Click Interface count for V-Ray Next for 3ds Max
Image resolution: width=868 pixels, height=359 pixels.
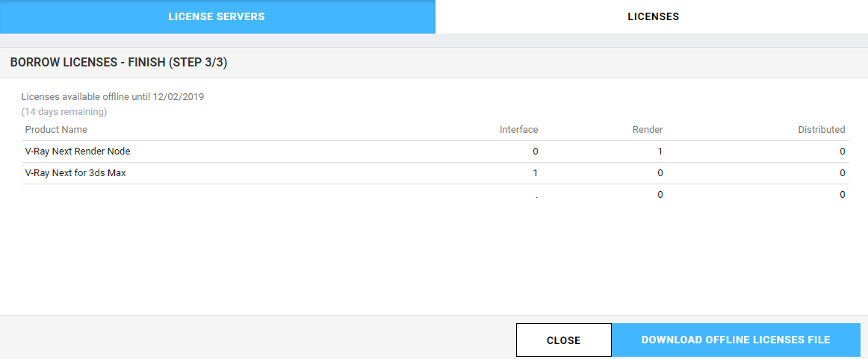click(x=536, y=173)
